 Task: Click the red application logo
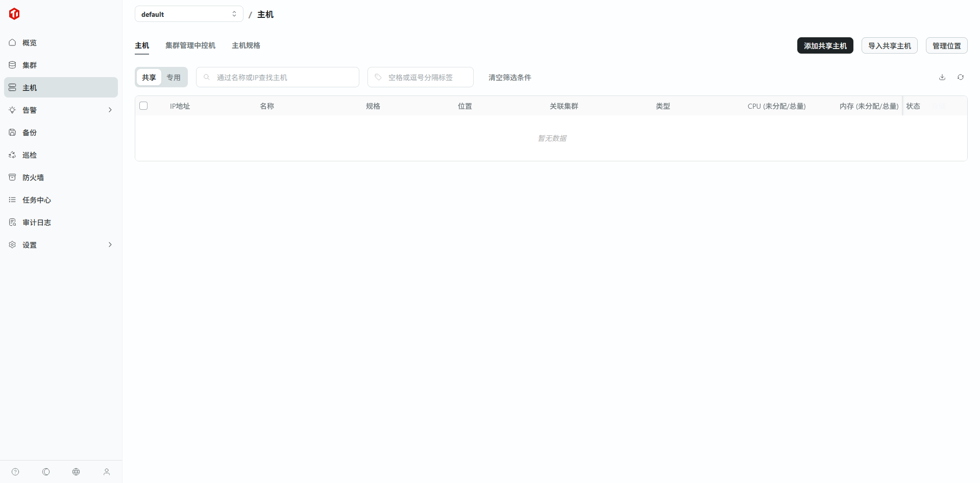click(x=14, y=14)
